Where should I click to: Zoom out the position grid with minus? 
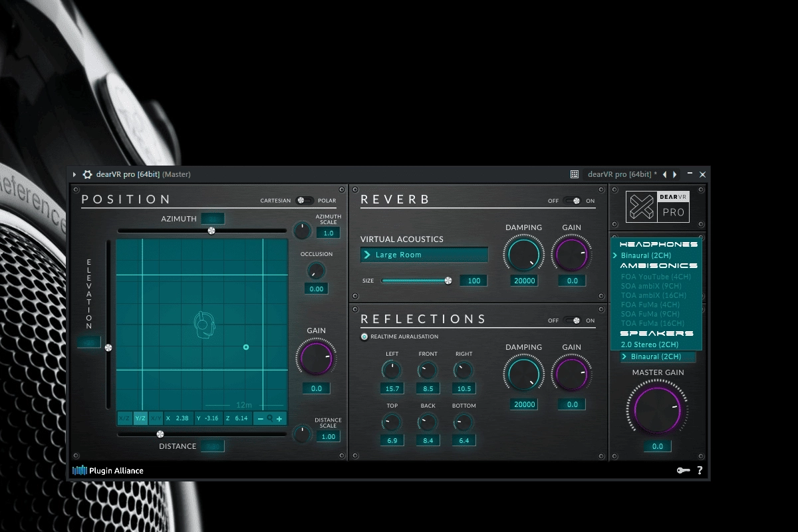pos(260,419)
